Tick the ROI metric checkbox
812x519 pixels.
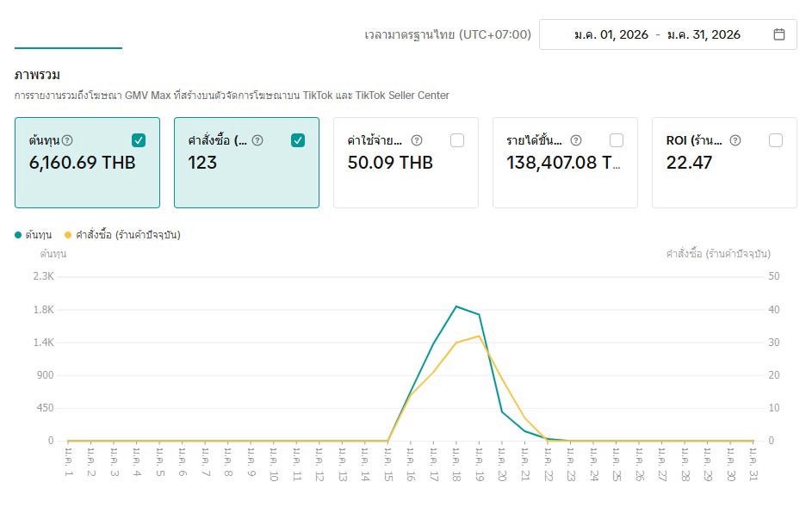[x=776, y=140]
